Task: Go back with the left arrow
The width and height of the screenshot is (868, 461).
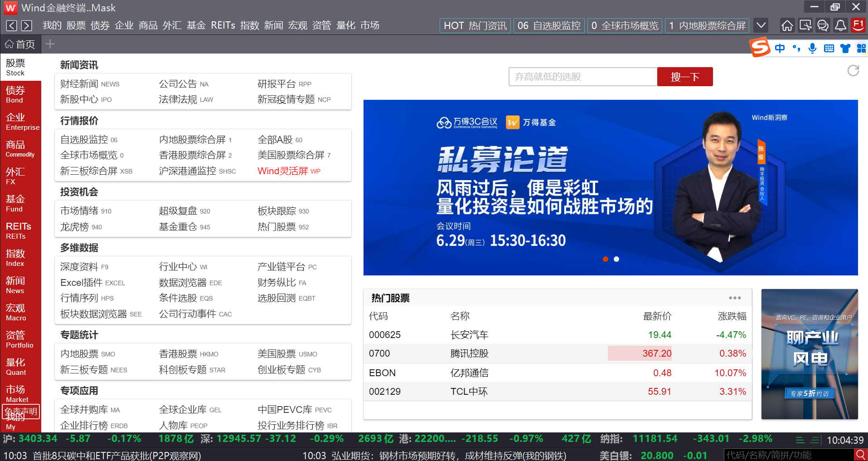Action: pyautogui.click(x=12, y=26)
